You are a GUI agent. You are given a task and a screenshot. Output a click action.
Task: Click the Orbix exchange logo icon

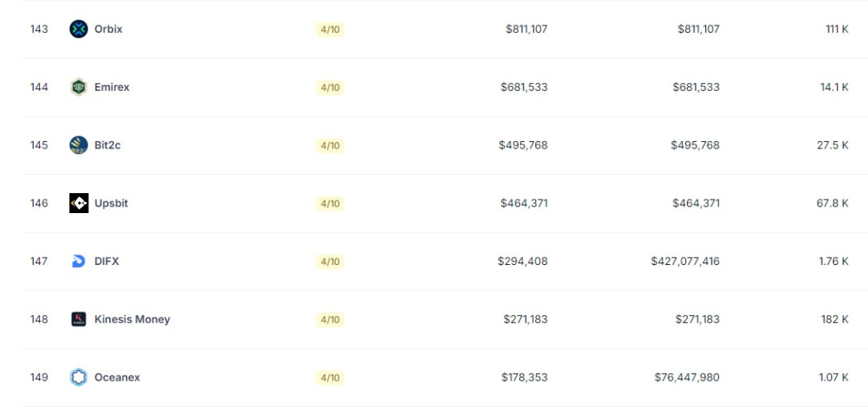coord(79,29)
